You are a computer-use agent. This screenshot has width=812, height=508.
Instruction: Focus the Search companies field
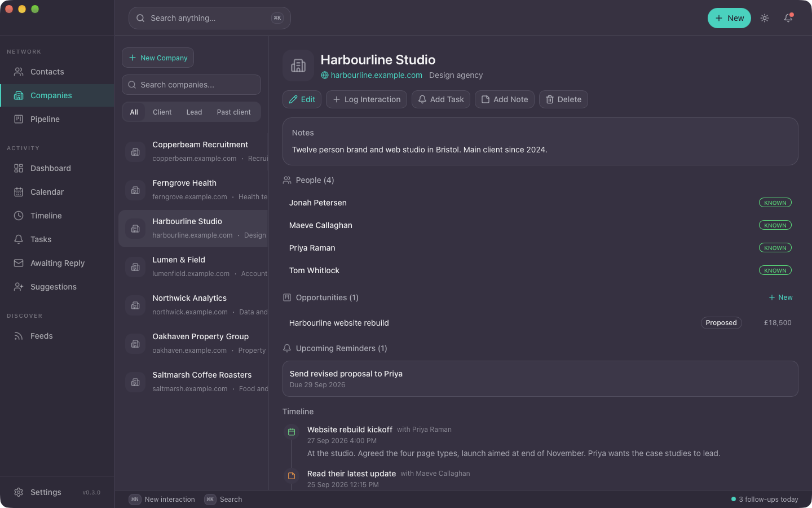click(x=191, y=85)
